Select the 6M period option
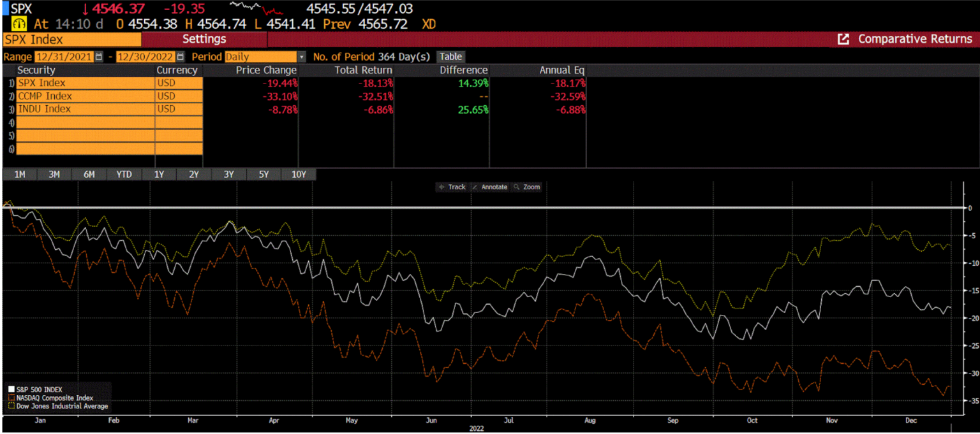This screenshot has height=434, width=980. click(x=89, y=174)
